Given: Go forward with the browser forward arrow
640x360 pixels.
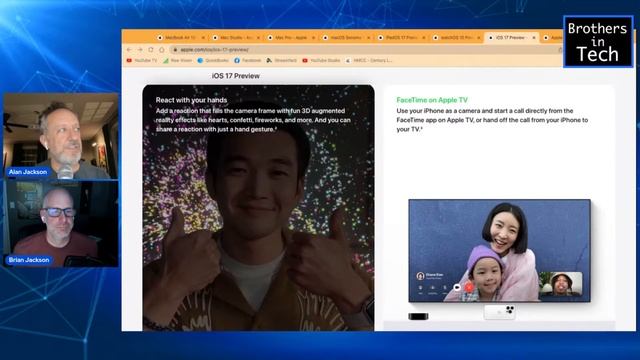Looking at the screenshot, I should pos(140,49).
